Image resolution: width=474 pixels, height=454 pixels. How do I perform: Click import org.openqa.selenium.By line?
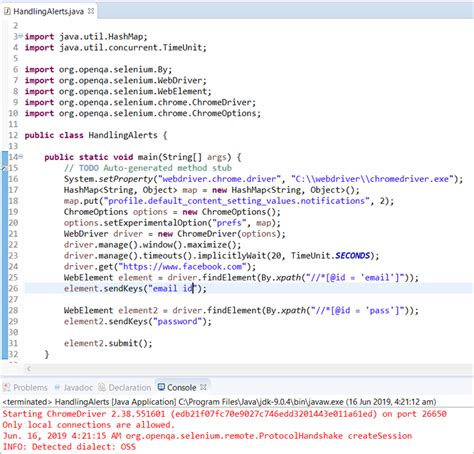[x=98, y=69]
